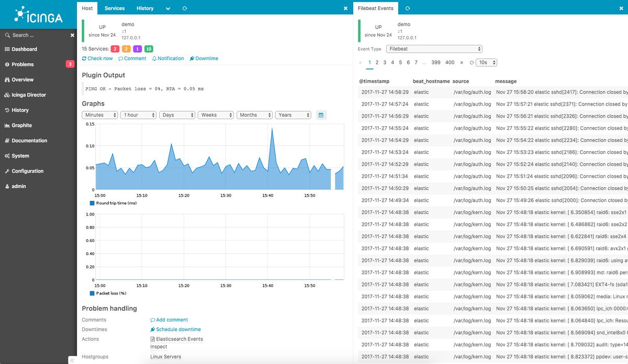Open the purple 1 unknown service badge
628x364 pixels.
(x=138, y=49)
